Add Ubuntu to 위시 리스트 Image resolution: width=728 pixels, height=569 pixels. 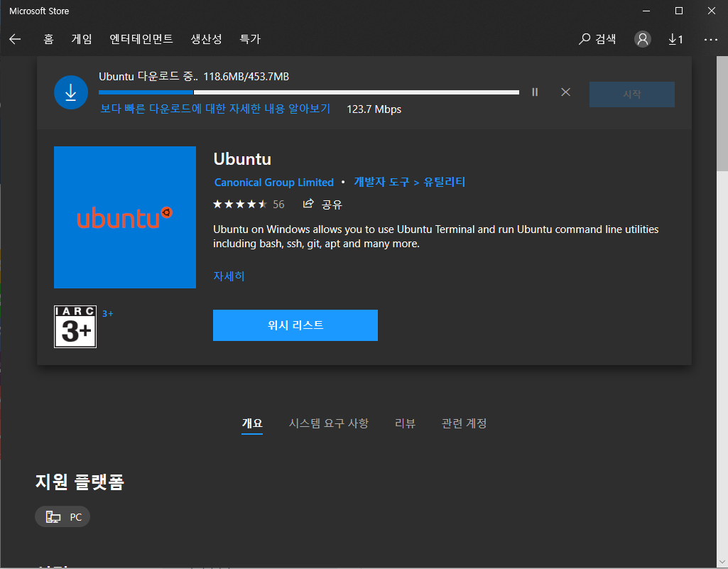click(295, 325)
